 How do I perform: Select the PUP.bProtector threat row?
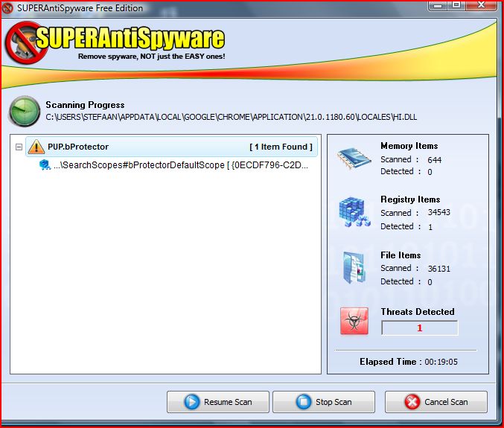pos(172,147)
